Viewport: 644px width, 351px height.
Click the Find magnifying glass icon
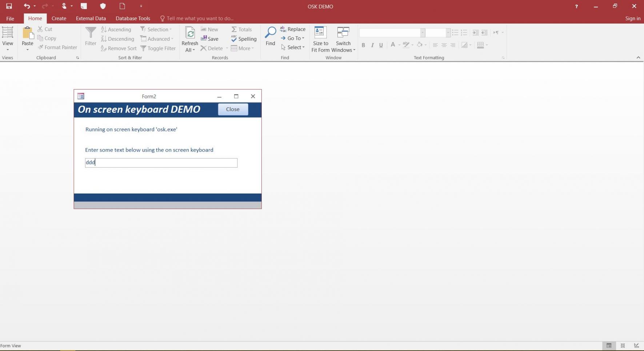tap(270, 33)
